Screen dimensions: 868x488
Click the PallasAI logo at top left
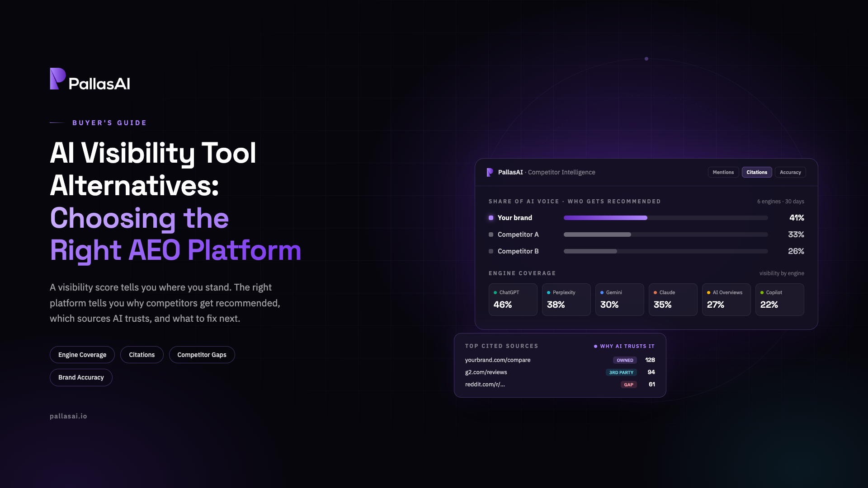90,79
